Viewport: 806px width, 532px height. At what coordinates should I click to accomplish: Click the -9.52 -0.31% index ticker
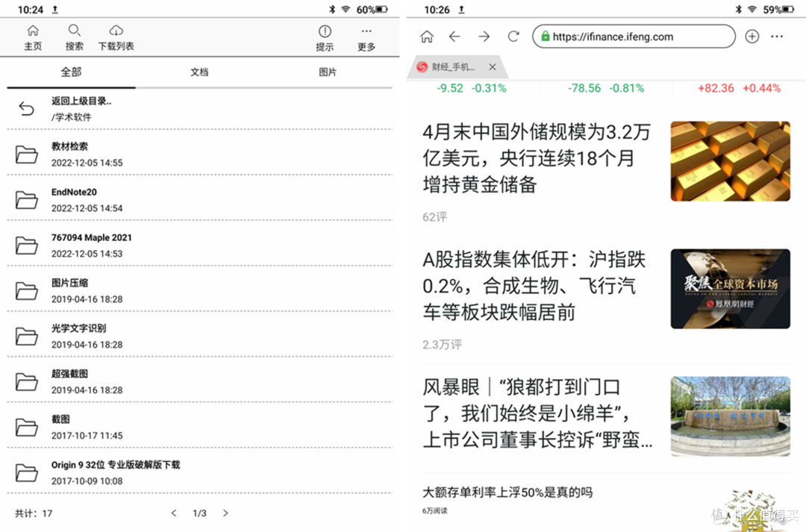[472, 88]
